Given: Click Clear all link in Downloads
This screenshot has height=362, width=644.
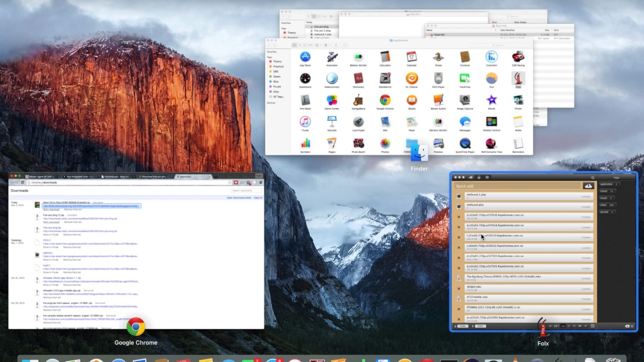Looking at the screenshot, I should coord(258,198).
